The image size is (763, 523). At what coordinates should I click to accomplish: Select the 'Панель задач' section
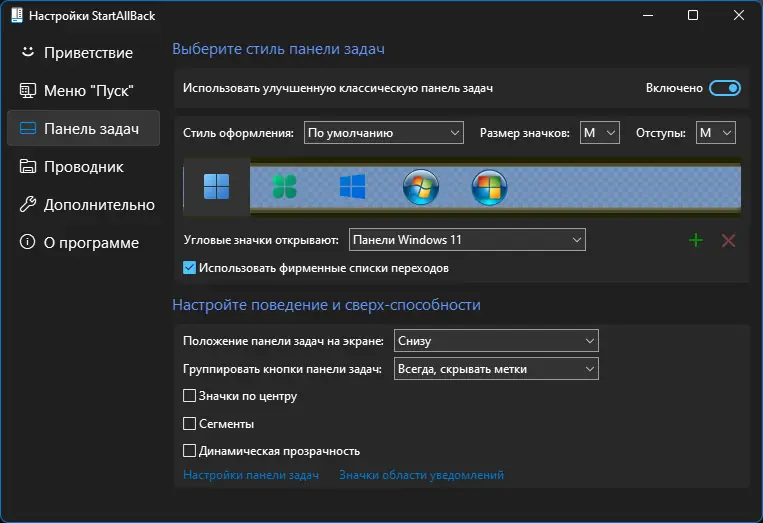(x=83, y=128)
